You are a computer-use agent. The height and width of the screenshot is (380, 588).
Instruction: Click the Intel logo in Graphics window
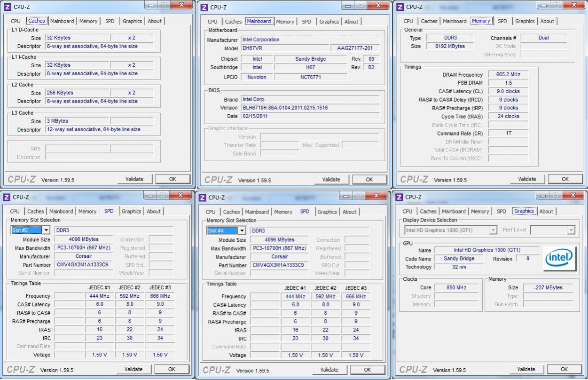click(559, 258)
